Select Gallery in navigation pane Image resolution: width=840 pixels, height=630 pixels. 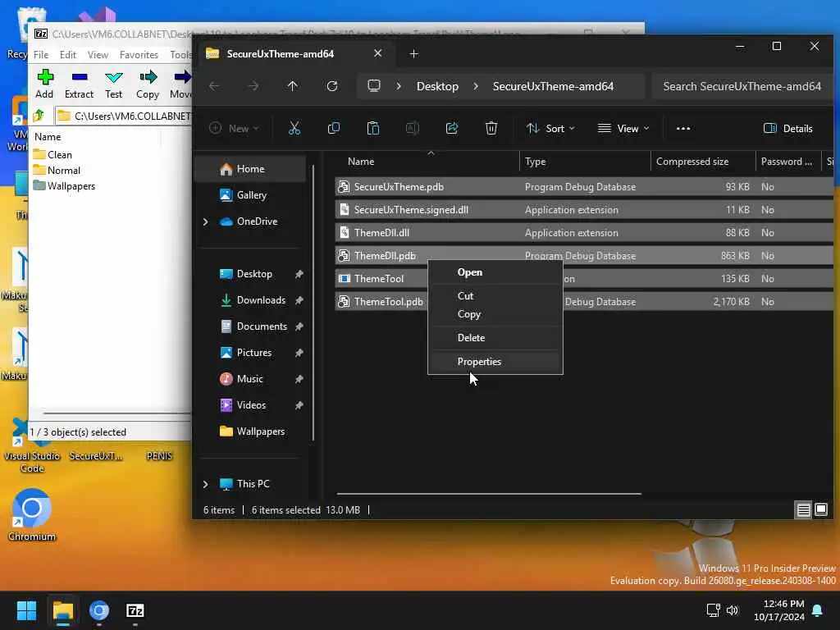(x=252, y=195)
